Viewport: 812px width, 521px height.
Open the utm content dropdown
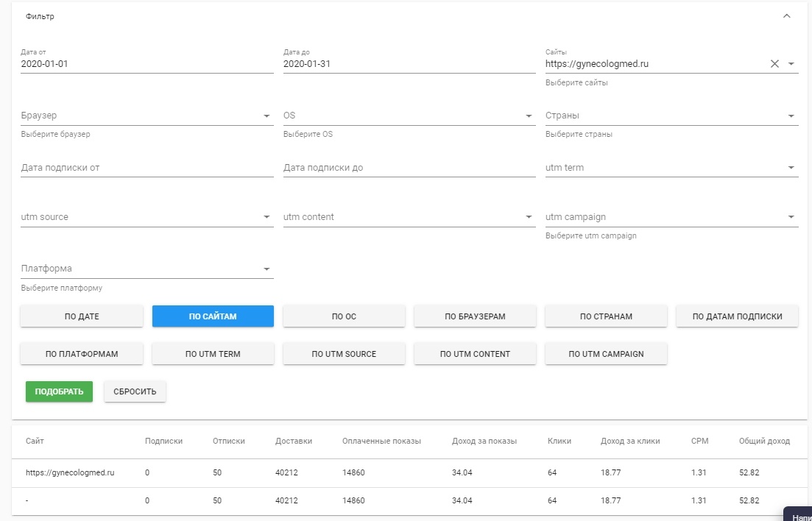point(529,217)
